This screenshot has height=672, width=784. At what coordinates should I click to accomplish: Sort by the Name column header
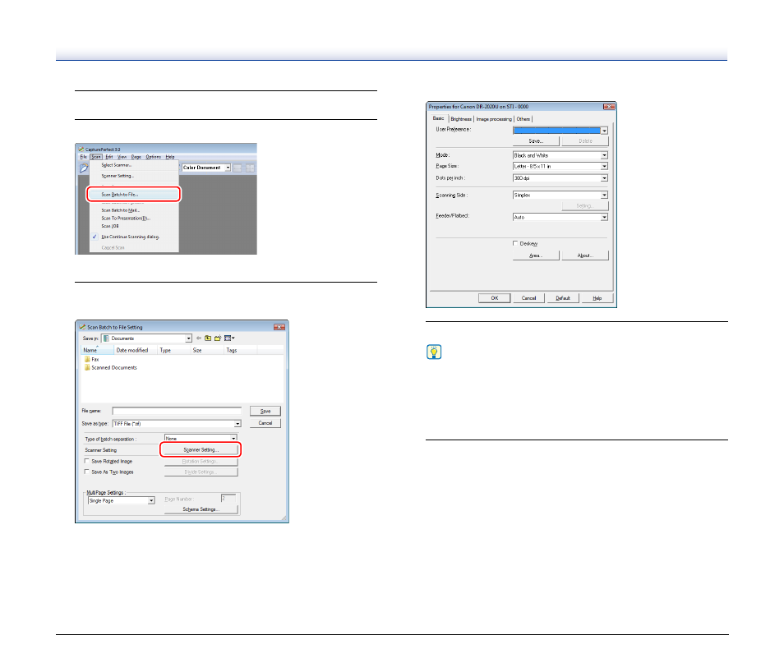tap(97, 350)
